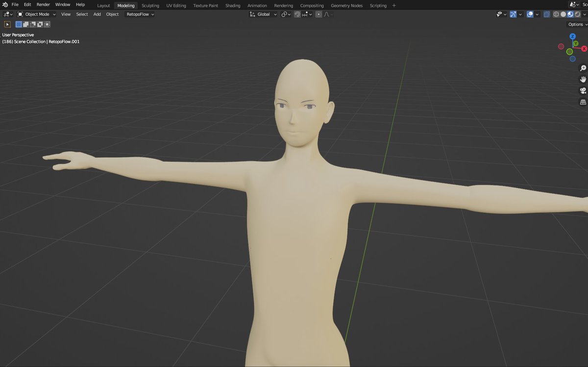Choose the Intersect Selection mode icon
This screenshot has width=588, height=367.
tap(47, 24)
